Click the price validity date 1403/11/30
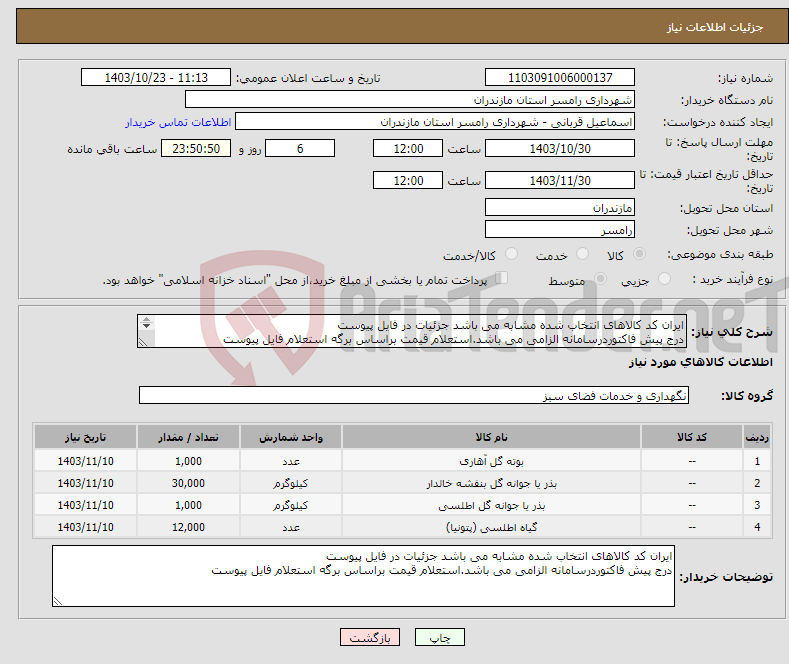Screen dimensions: 789x664 click(560, 180)
